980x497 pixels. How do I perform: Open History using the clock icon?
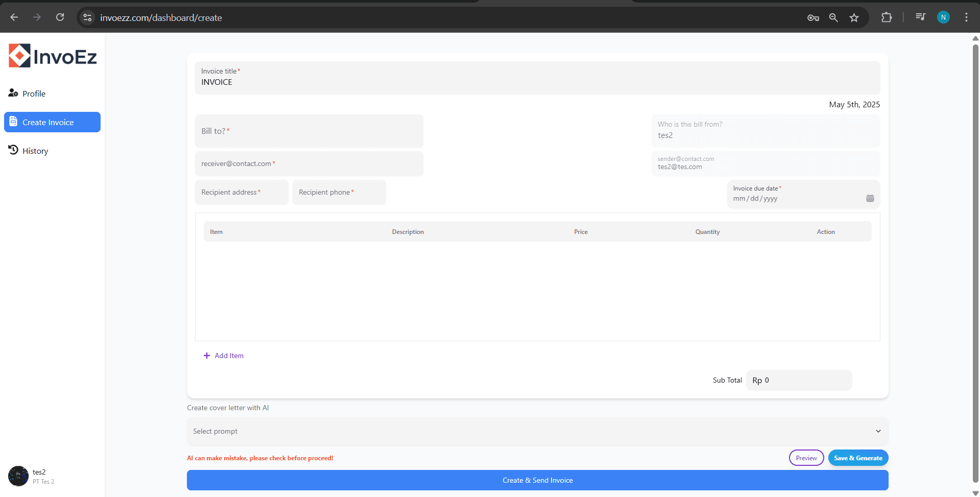click(13, 150)
